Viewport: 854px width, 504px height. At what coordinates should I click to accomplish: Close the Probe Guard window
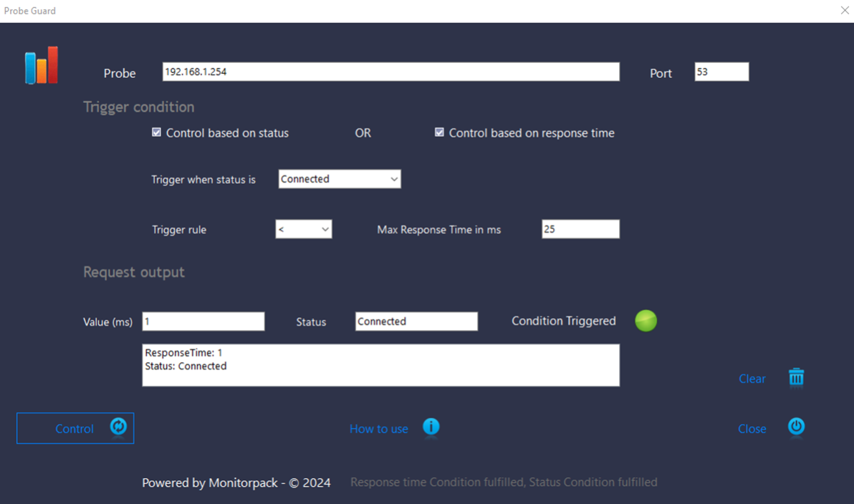click(845, 10)
